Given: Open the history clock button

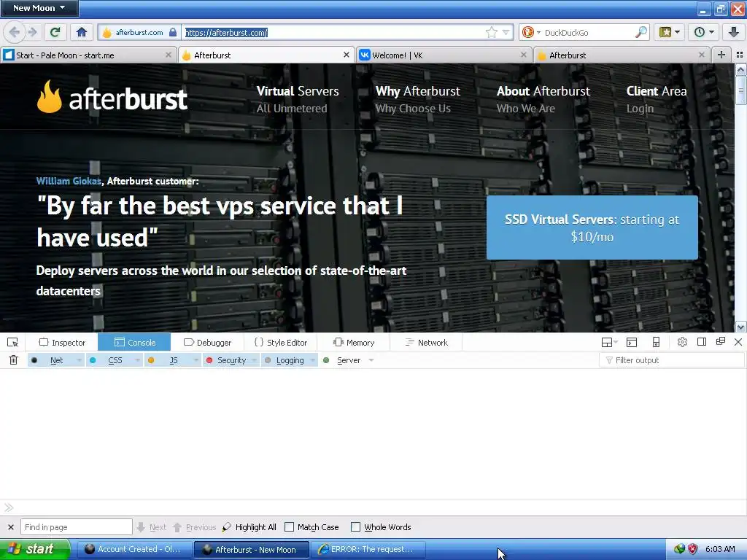Looking at the screenshot, I should pyautogui.click(x=704, y=32).
